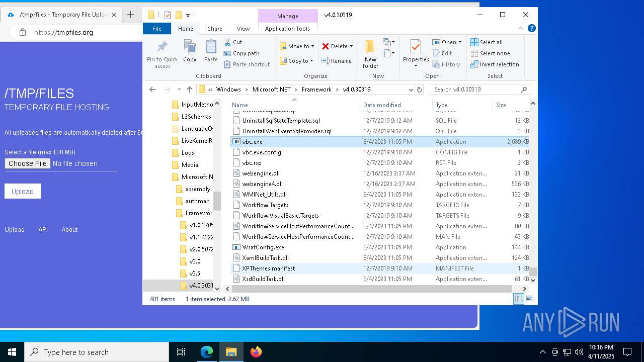Click the Upload button on tmpfiles page
This screenshot has height=362, width=644.
(x=23, y=191)
